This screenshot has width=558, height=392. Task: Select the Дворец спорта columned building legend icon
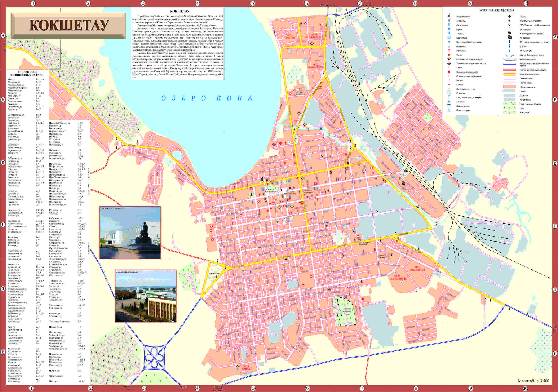coord(449,106)
